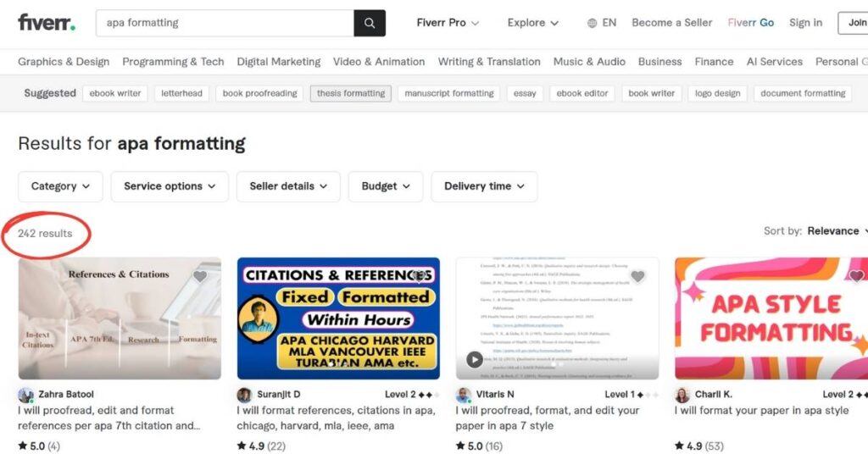Select the ebook editor suggestion
Viewport: 868px width, 454px height.
click(581, 93)
